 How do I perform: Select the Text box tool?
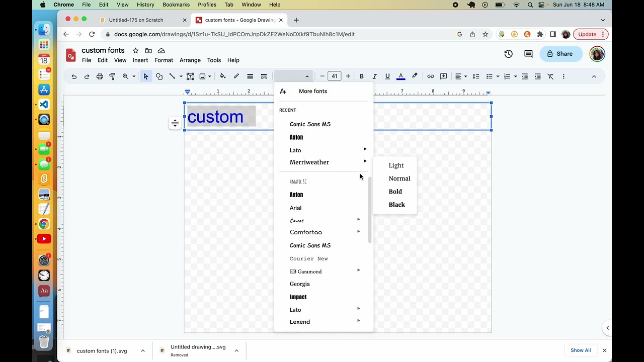(x=190, y=76)
